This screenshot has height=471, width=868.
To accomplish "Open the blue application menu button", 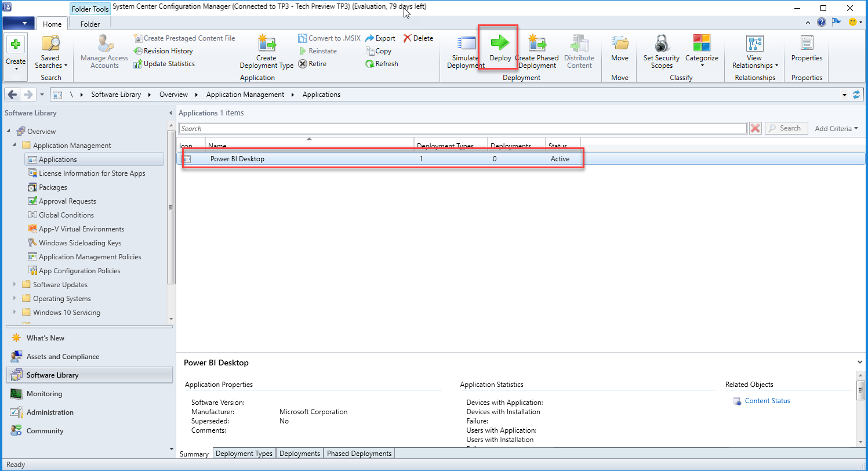I will pyautogui.click(x=18, y=23).
